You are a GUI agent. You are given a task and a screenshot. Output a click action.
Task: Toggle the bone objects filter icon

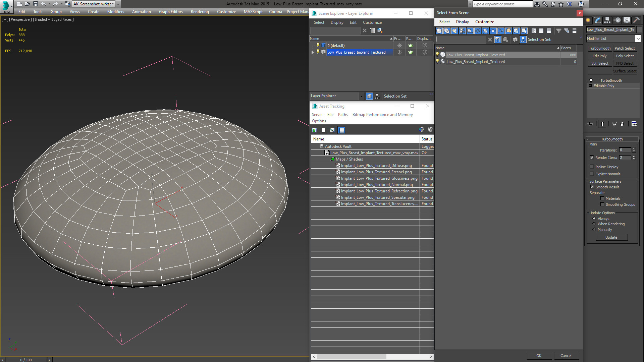coord(501,31)
